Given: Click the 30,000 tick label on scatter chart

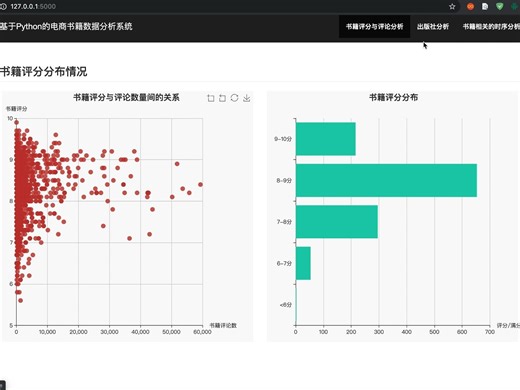Looking at the screenshot, I should [x=109, y=332].
